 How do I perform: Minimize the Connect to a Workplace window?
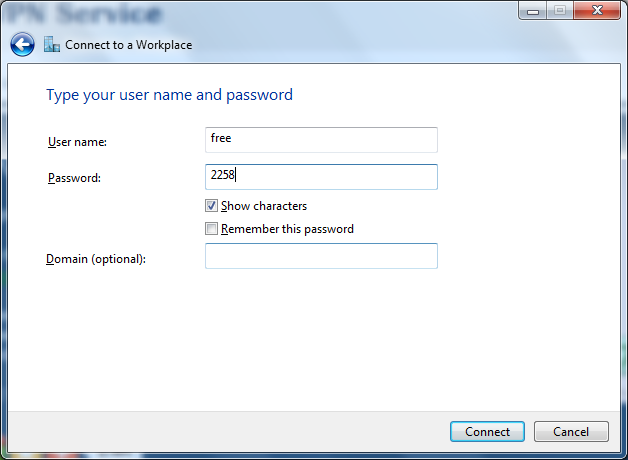click(x=533, y=10)
